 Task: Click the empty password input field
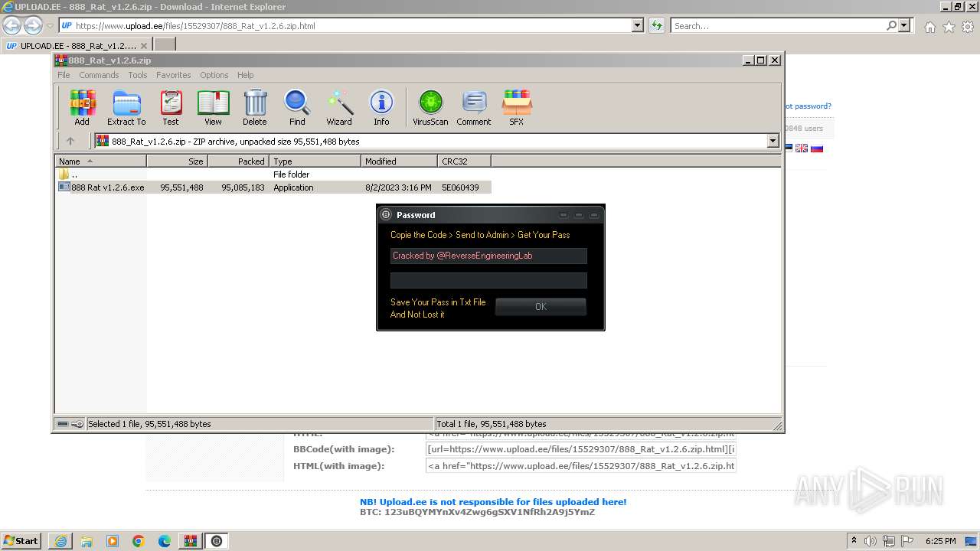point(488,280)
